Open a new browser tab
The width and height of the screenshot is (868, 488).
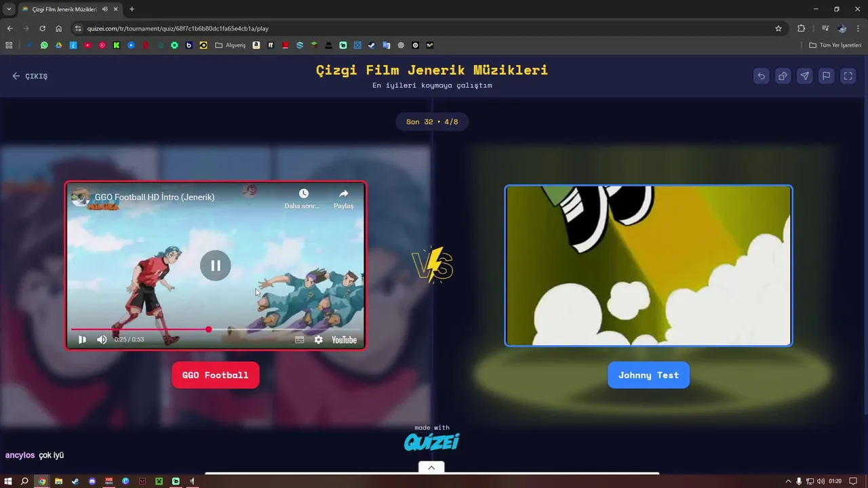[x=132, y=9]
